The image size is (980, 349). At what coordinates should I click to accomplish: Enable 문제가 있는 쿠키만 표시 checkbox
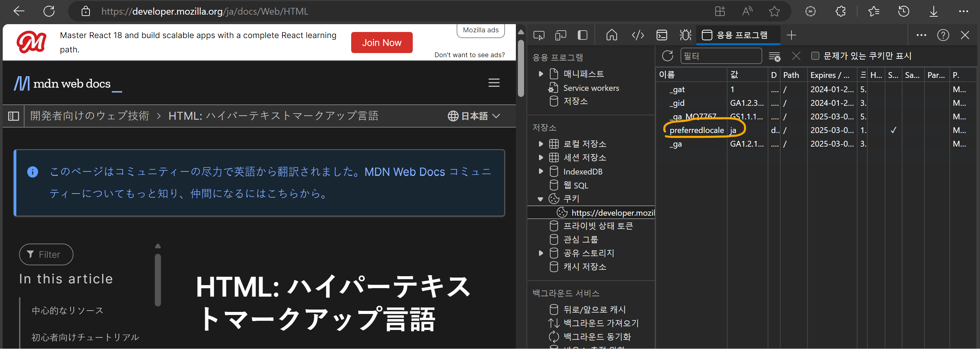tap(815, 56)
